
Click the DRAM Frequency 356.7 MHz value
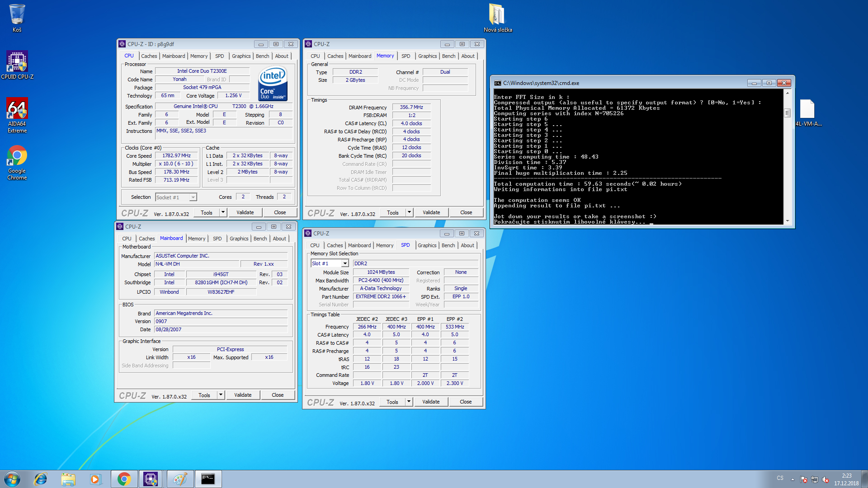411,107
